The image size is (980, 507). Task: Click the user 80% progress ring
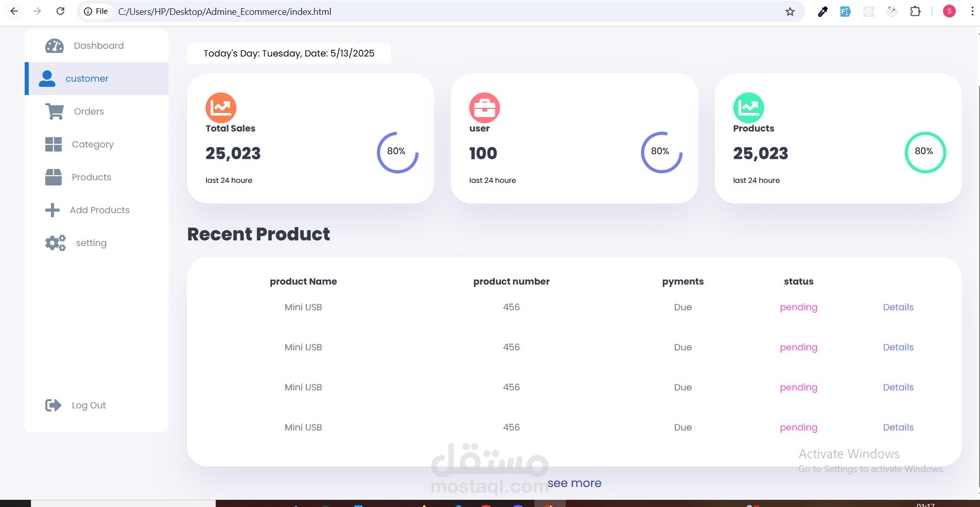(x=661, y=152)
